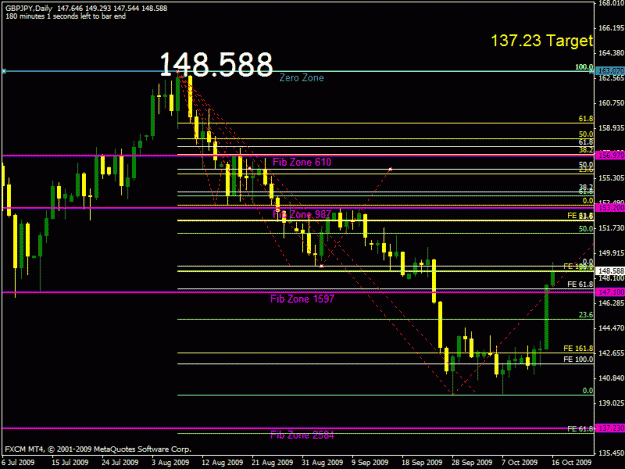Screen dimensions: 625x469
Task: Click the '31 Aug 2009' date on time axis
Action: [322, 462]
